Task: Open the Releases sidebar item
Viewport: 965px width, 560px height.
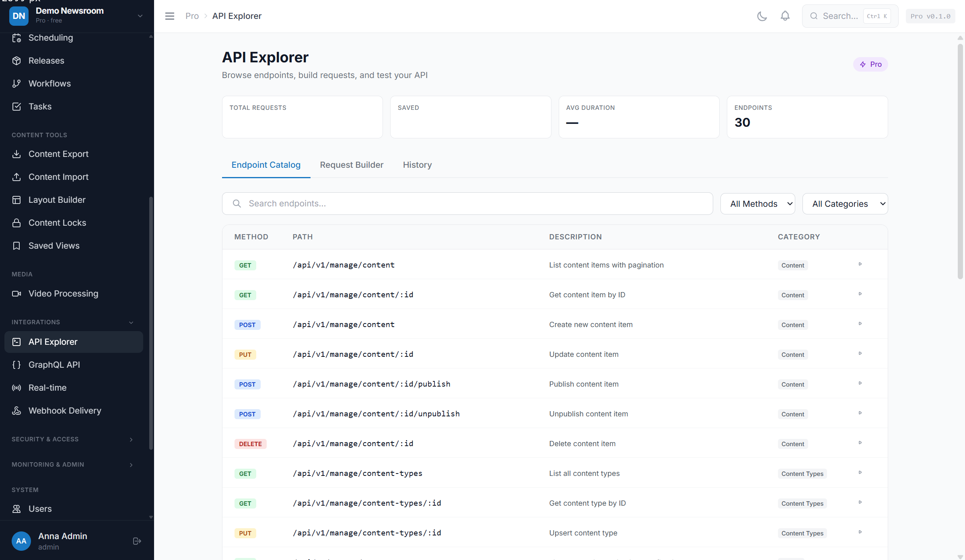Action: point(74,61)
